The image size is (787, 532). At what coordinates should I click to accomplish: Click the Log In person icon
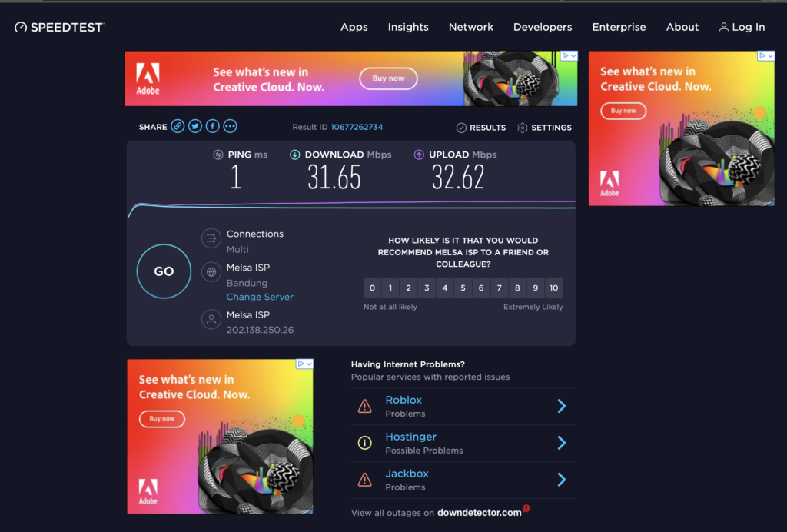click(x=724, y=27)
